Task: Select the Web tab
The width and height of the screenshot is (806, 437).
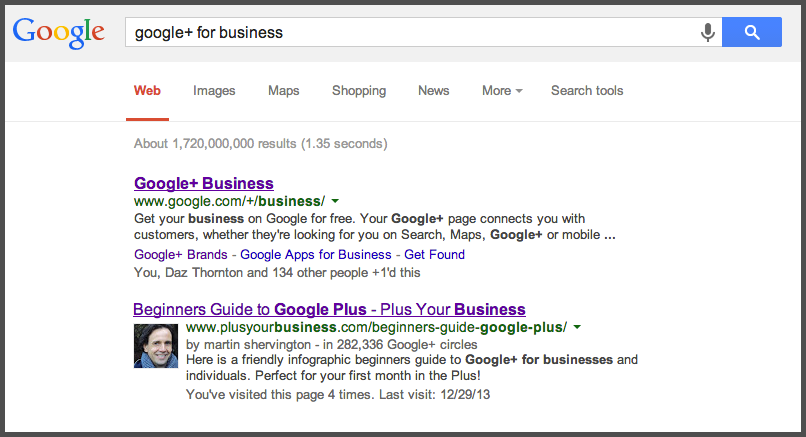Action: click(147, 90)
